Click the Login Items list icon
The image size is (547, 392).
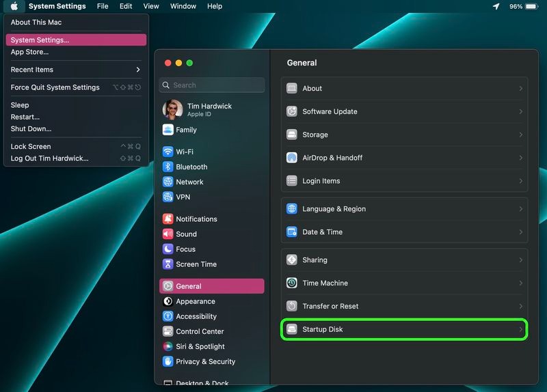[292, 181]
